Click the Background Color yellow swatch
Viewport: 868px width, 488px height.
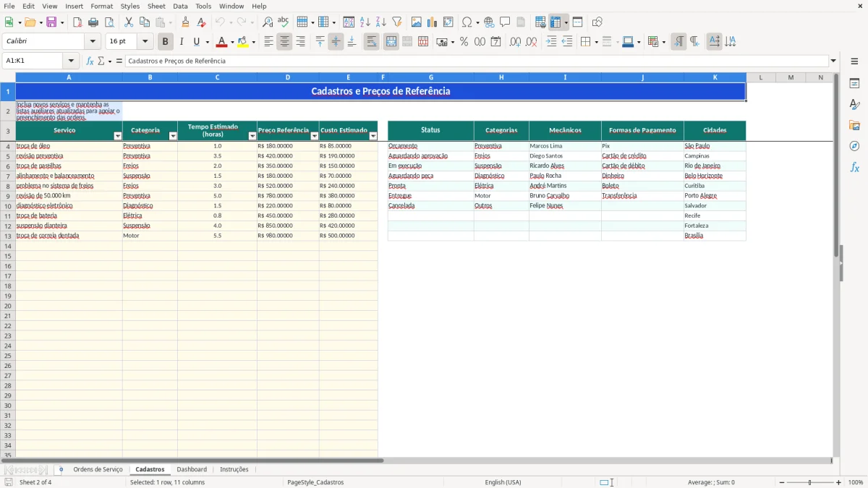[x=243, y=42]
